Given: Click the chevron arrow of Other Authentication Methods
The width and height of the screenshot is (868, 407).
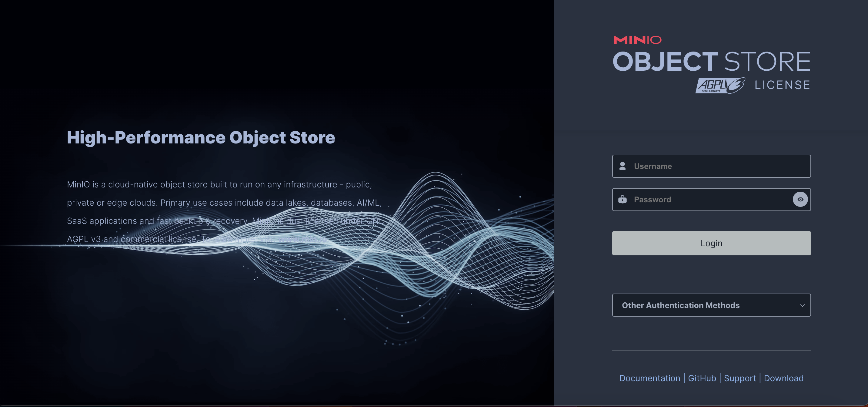Looking at the screenshot, I should pyautogui.click(x=802, y=305).
